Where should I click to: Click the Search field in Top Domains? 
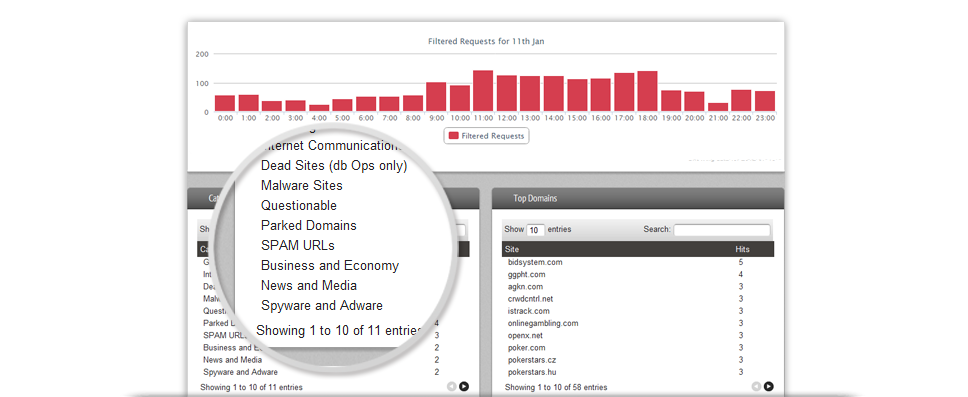[x=722, y=230]
